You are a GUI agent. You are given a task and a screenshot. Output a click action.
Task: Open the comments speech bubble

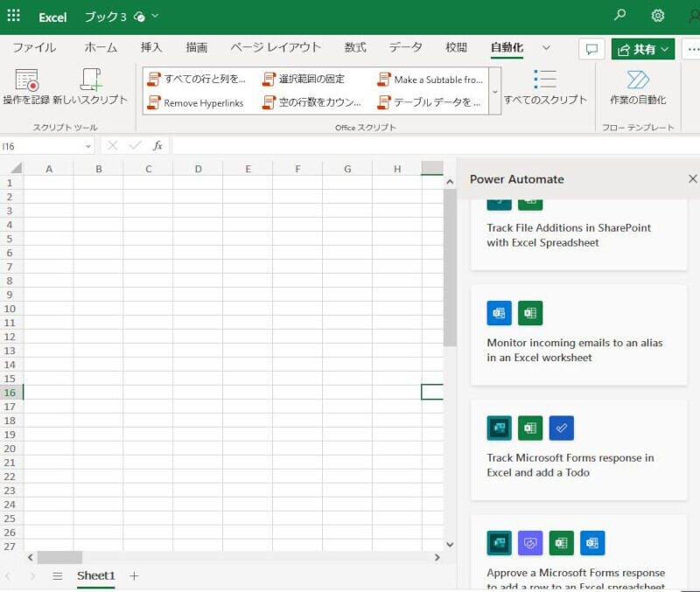pos(591,49)
